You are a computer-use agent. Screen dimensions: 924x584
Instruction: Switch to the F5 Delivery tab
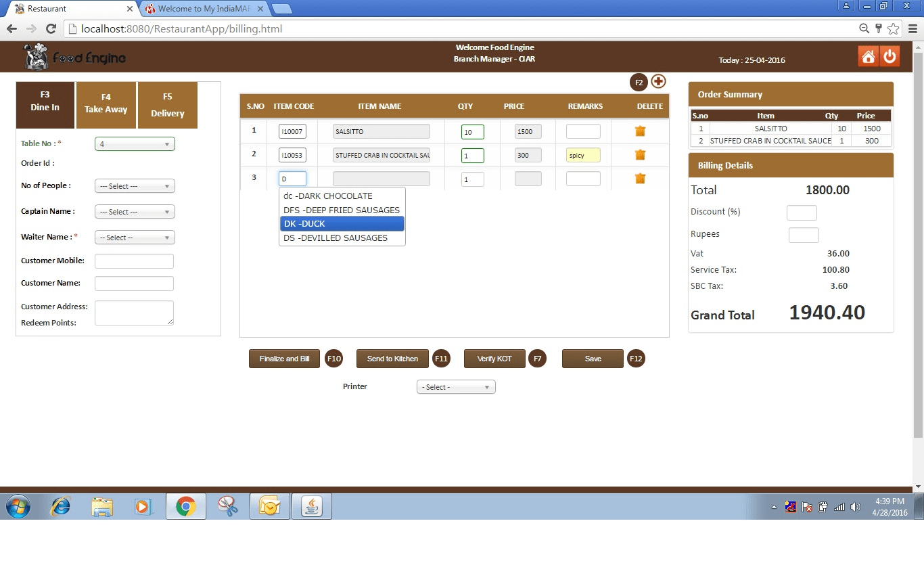click(167, 105)
